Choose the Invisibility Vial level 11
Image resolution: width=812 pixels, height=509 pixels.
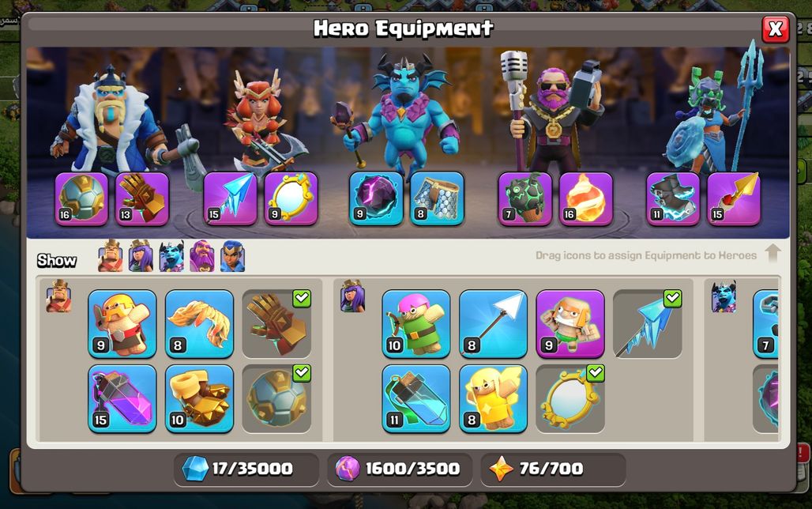point(415,398)
